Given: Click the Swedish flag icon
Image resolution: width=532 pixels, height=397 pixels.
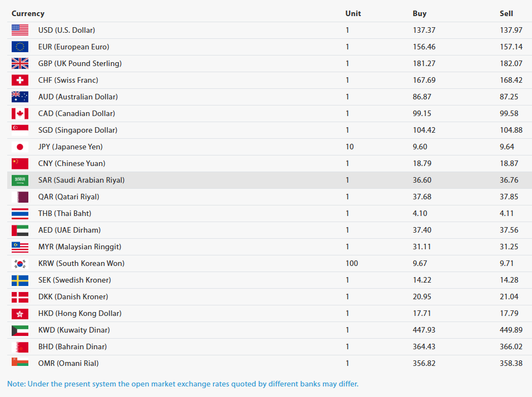Looking at the screenshot, I should point(19,280).
